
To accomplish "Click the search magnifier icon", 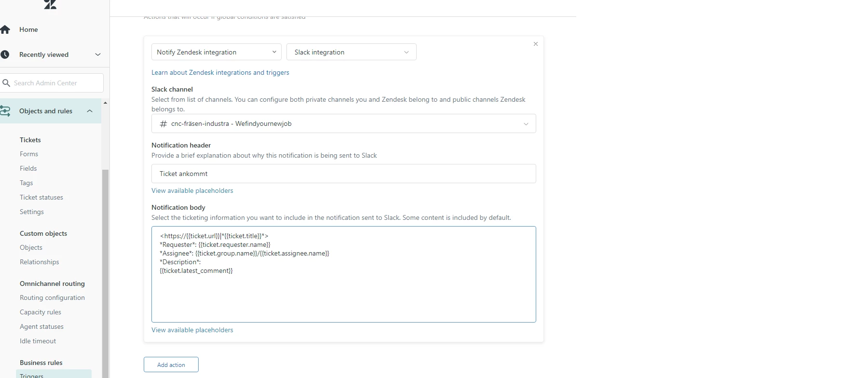I will 6,83.
